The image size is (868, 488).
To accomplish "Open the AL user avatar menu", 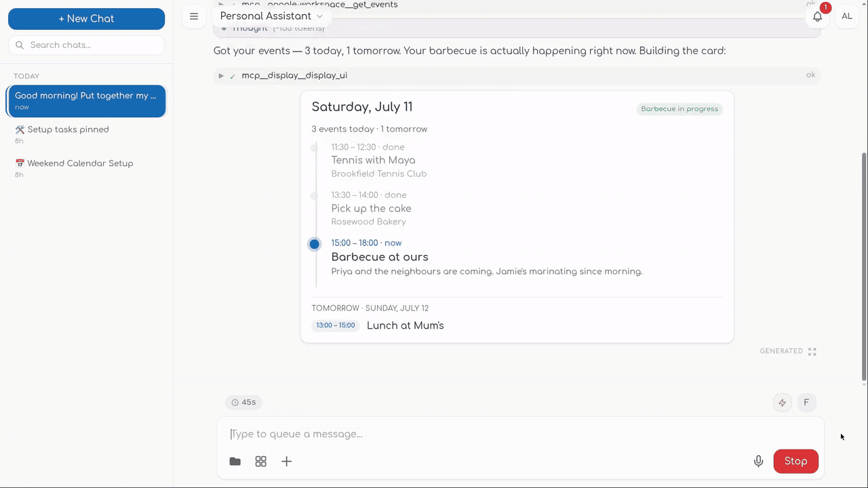I will point(847,16).
